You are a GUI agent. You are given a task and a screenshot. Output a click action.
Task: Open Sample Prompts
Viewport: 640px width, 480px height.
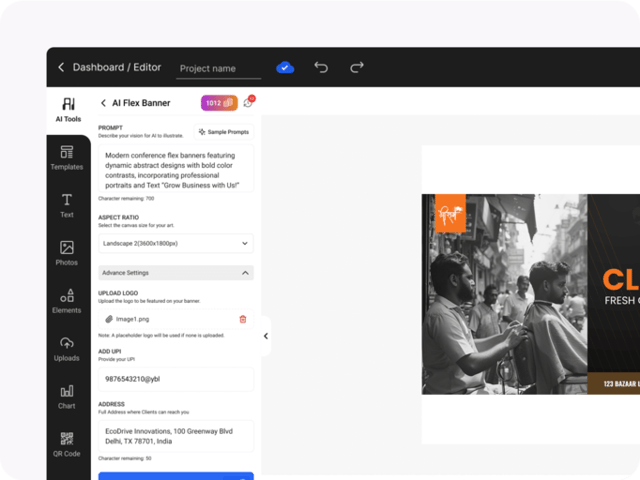224,132
